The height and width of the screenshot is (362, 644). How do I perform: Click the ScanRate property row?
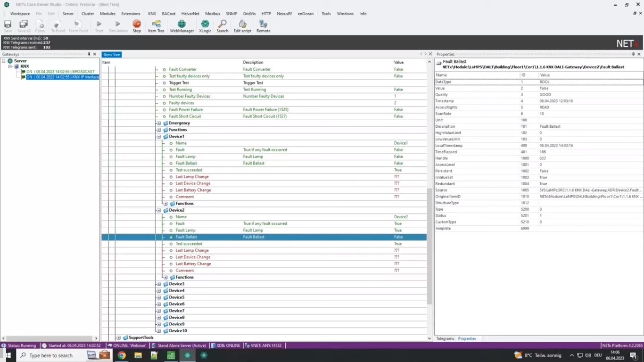click(539, 114)
